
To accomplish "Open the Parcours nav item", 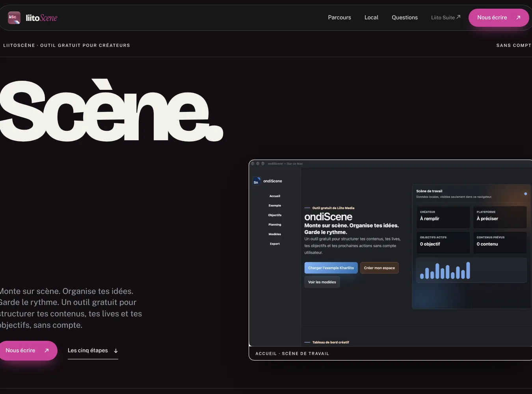I will tap(339, 18).
